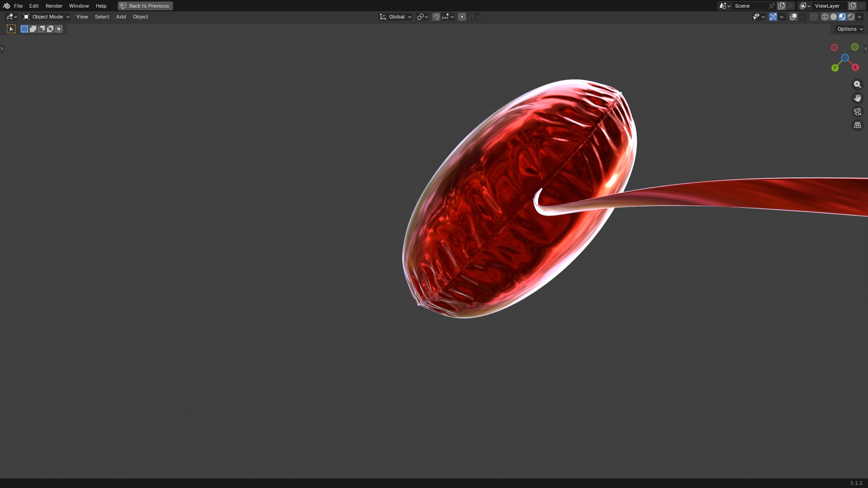Image resolution: width=868 pixels, height=488 pixels.
Task: Choose Intersect Selection mode icon
Action: (x=59, y=29)
